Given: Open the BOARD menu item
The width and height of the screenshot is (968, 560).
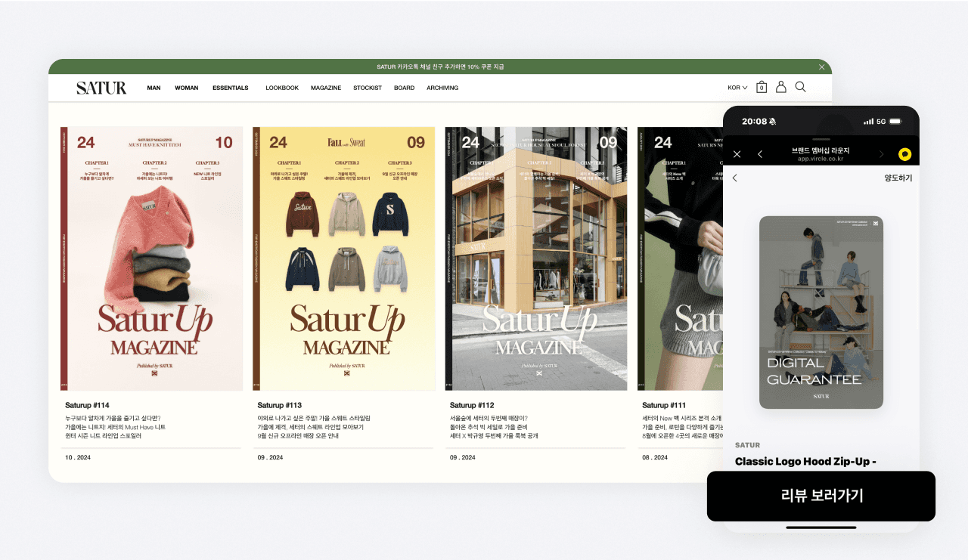Looking at the screenshot, I should click(x=404, y=88).
